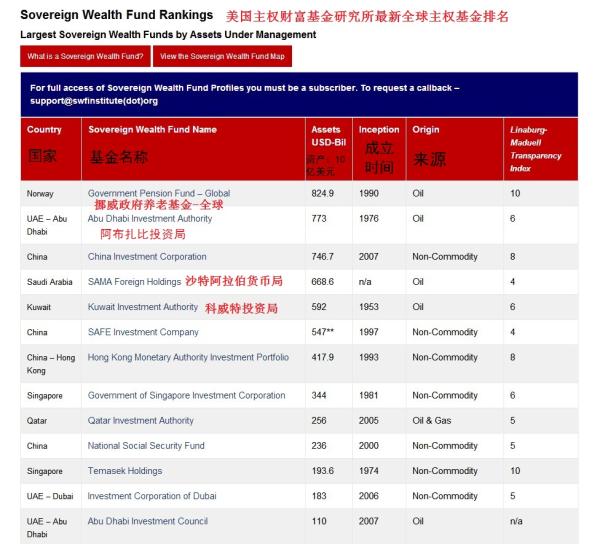Open Abu Dhabi Investment Authority profile link
This screenshot has height=544, width=600.
tap(150, 219)
